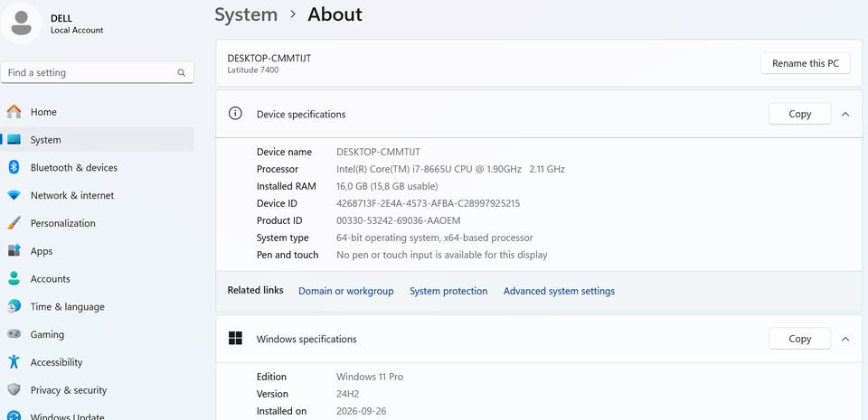Copy the Device specifications
Viewport: 868px width, 420px height.
point(800,114)
